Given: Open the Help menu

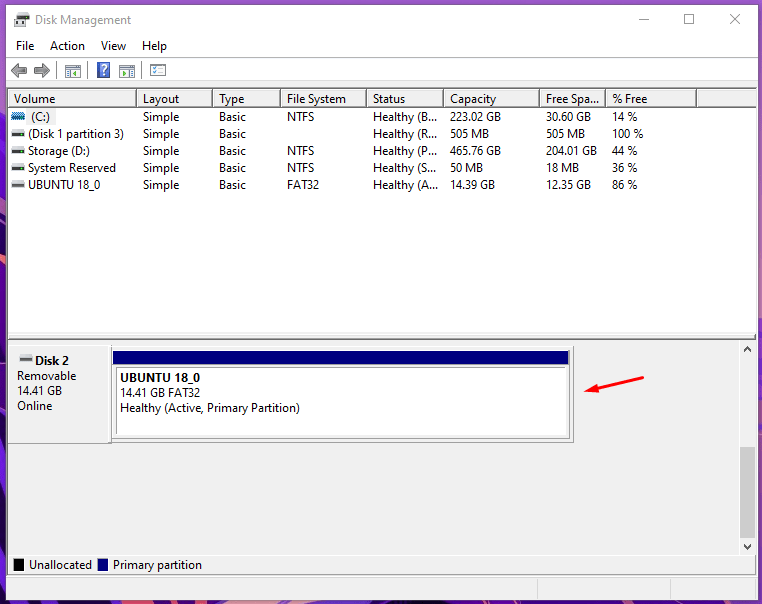Looking at the screenshot, I should (154, 46).
